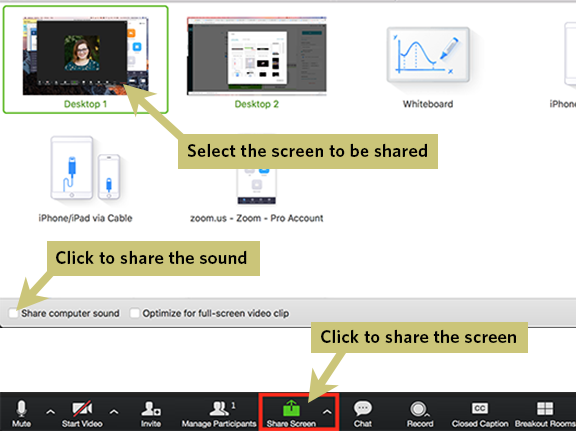Click the green Share Screen button
The height and width of the screenshot is (431, 576).
(x=291, y=414)
